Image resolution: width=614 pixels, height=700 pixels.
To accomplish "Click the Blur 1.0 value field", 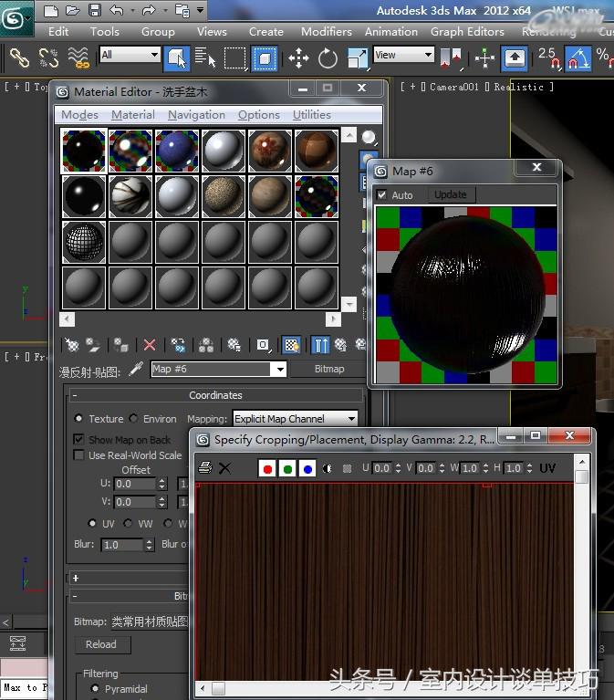I will point(123,545).
